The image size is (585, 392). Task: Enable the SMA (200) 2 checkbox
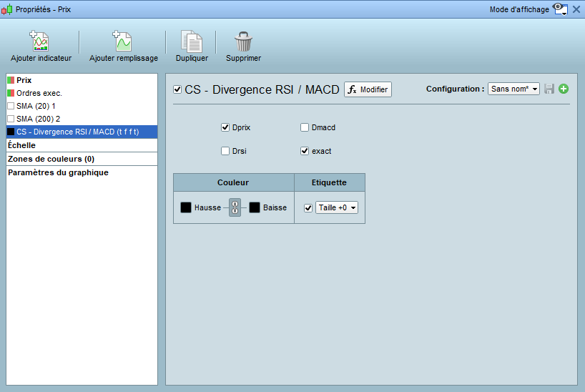click(x=11, y=119)
